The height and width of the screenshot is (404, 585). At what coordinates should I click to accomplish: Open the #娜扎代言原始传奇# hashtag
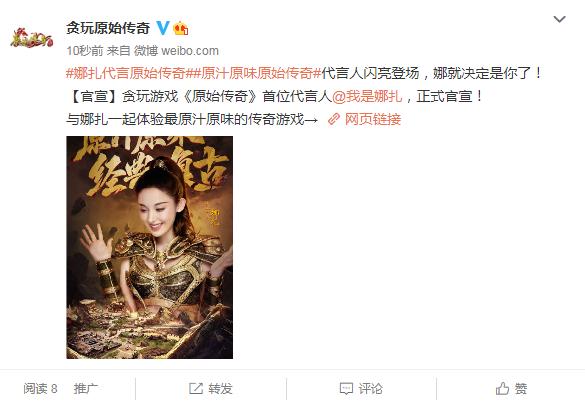pos(126,73)
